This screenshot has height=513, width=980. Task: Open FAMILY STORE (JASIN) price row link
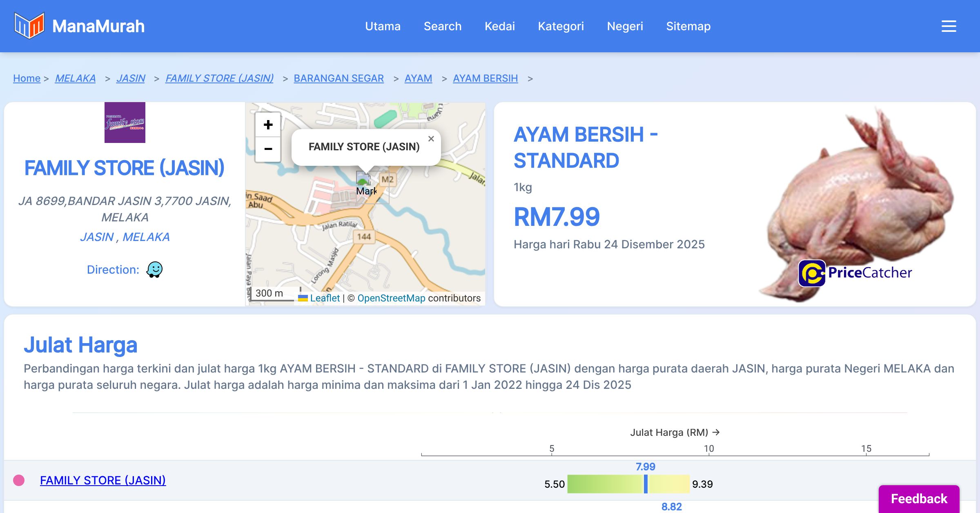[x=103, y=480]
